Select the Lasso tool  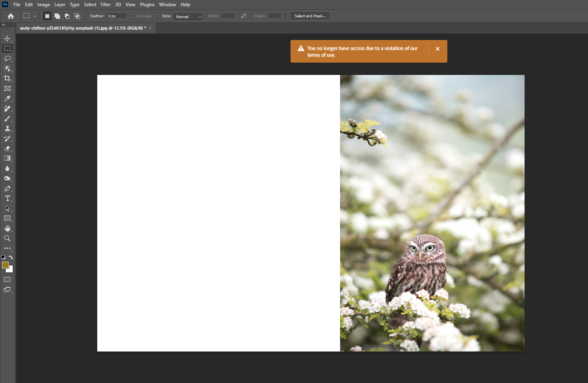point(7,58)
